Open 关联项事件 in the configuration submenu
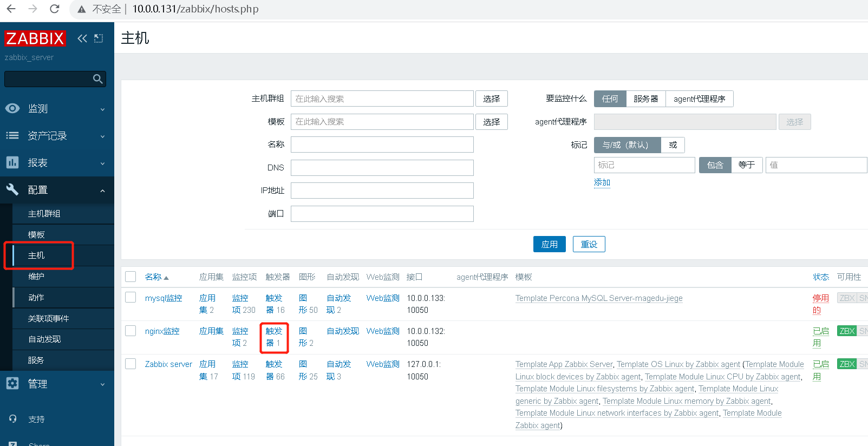The height and width of the screenshot is (446, 868). pyautogui.click(x=63, y=319)
